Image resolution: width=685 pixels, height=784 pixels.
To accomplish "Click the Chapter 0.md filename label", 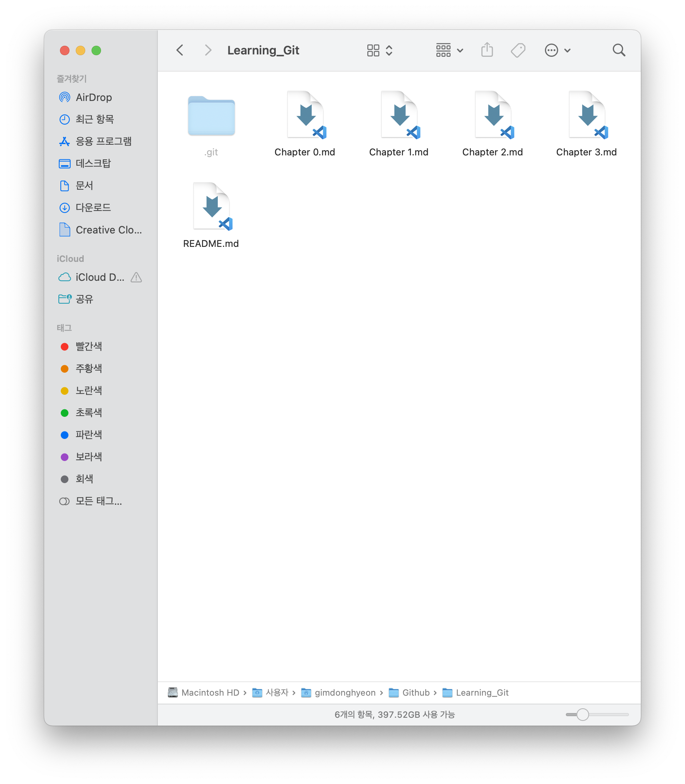I will click(x=305, y=152).
